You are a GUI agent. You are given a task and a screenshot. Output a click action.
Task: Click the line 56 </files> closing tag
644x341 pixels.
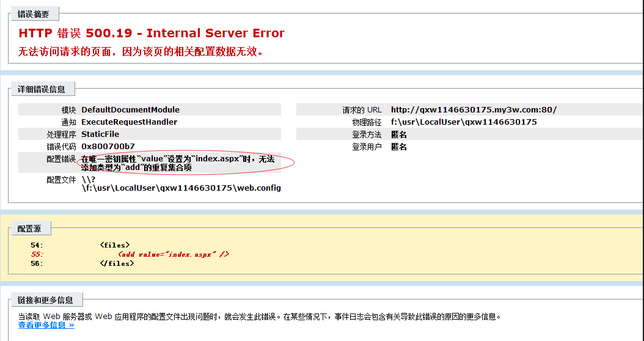coord(117,263)
